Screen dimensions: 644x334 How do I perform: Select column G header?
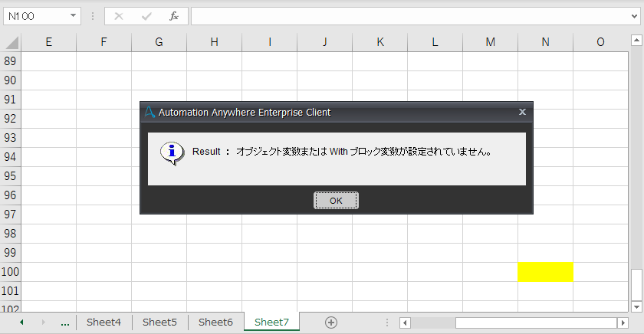tap(159, 42)
